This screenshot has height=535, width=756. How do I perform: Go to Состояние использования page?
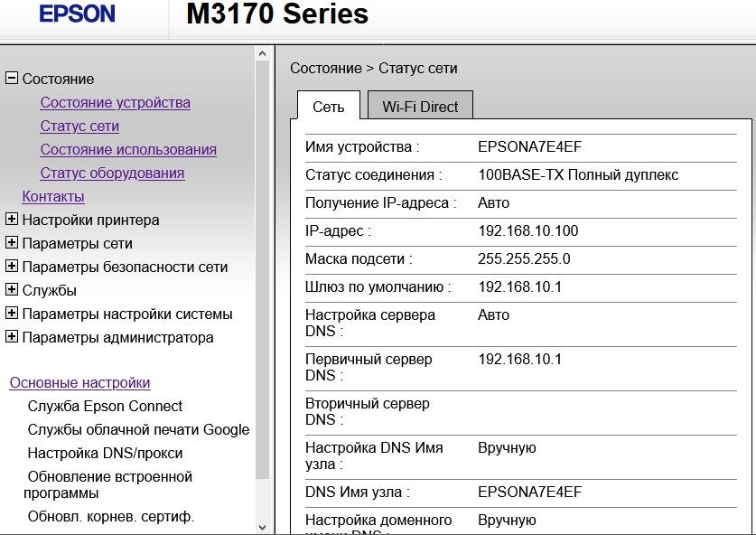(128, 149)
